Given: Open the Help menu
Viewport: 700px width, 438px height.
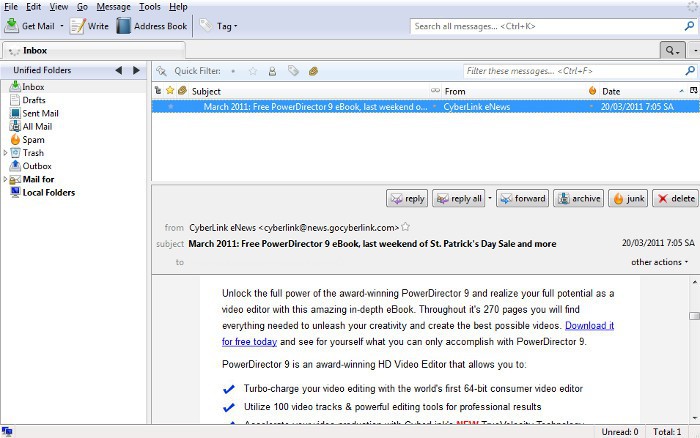Looking at the screenshot, I should 178,7.
